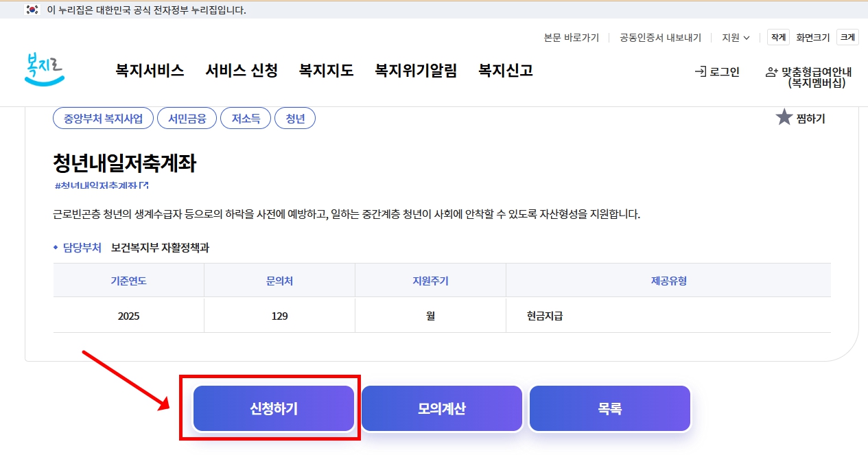
Task: Click the 본문 바로가기 link
Action: click(x=571, y=38)
